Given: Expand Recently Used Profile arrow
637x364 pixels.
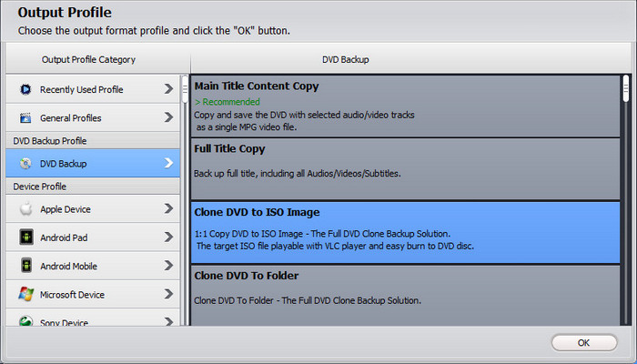Looking at the screenshot, I should (x=168, y=89).
